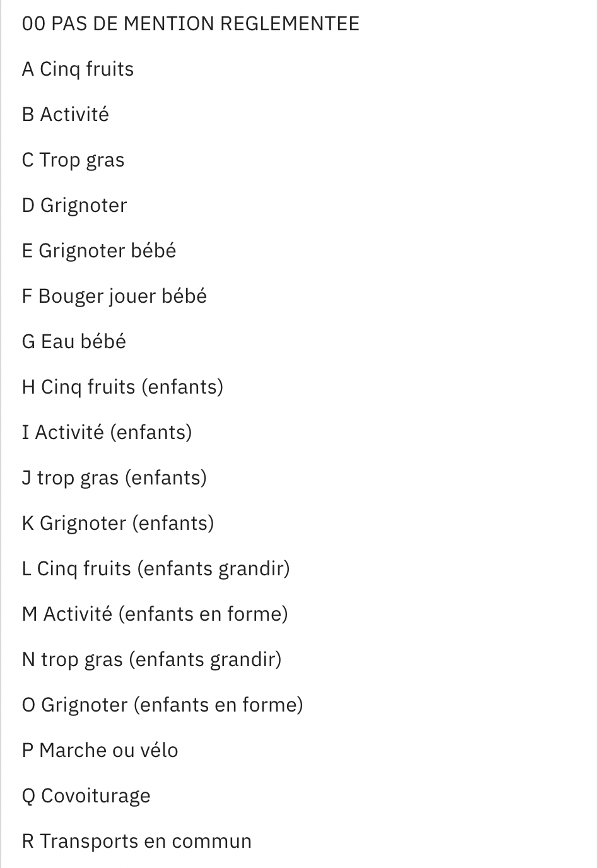Choose the no-regulated-mention option coded 00
The image size is (598, 868).
pos(191,24)
